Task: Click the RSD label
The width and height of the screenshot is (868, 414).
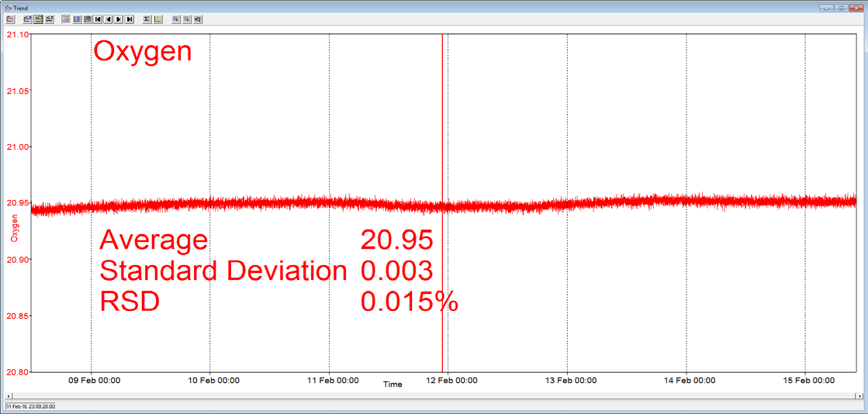Action: (130, 302)
